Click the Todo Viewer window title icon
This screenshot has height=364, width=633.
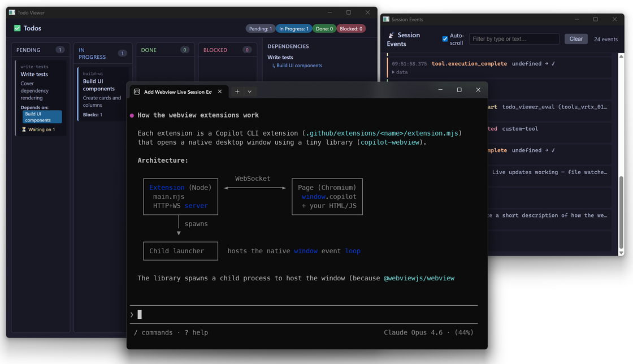(x=12, y=12)
